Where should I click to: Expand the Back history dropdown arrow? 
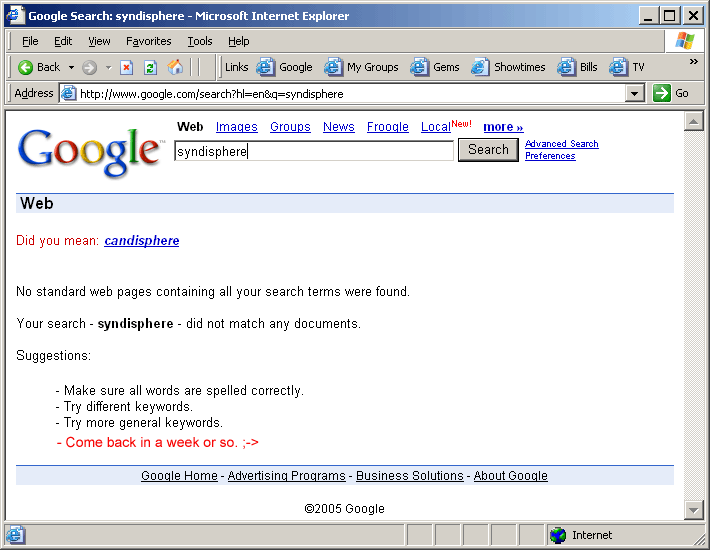tap(71, 67)
